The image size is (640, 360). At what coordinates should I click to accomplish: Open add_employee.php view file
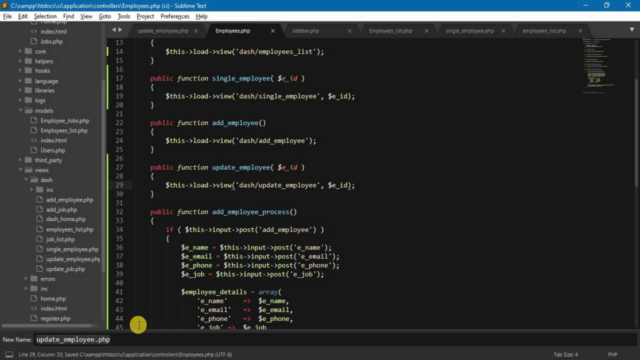point(70,200)
